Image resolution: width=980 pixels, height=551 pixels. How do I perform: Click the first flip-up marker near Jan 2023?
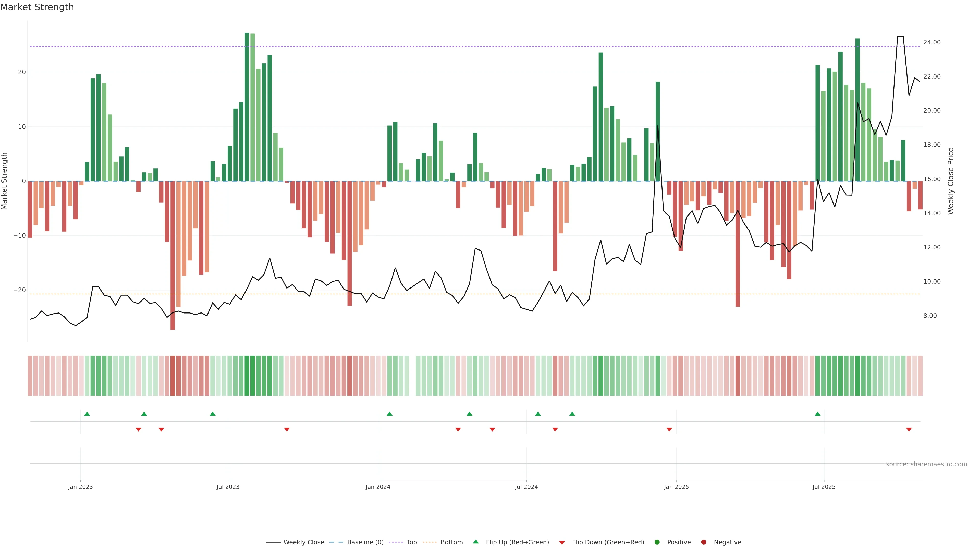(87, 414)
